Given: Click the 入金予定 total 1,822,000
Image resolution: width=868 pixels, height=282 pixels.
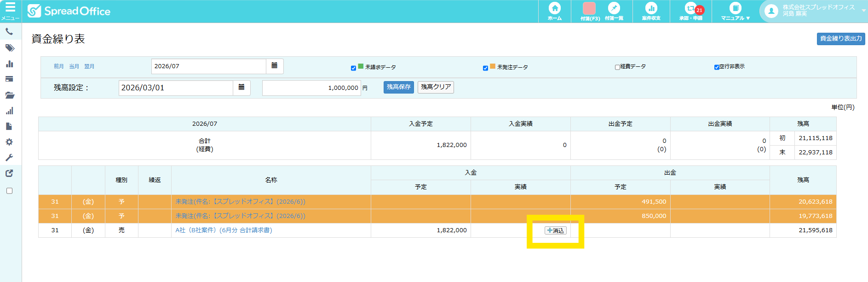Looking at the screenshot, I should (x=451, y=145).
